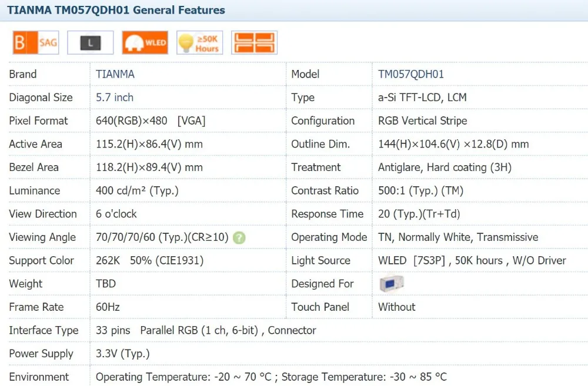Click the WLED [7S3P] light source value
This screenshot has height=386, width=588.
tap(472, 260)
